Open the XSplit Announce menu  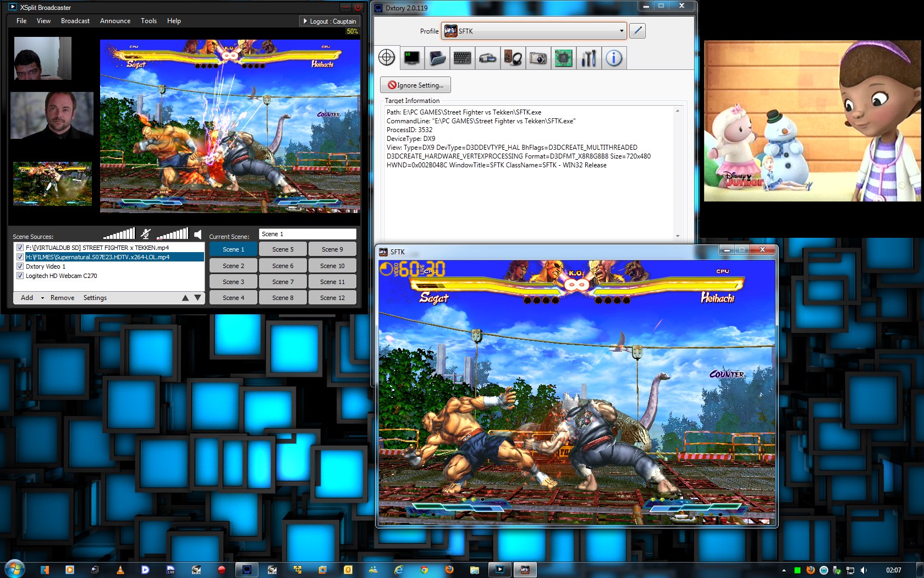coord(116,21)
